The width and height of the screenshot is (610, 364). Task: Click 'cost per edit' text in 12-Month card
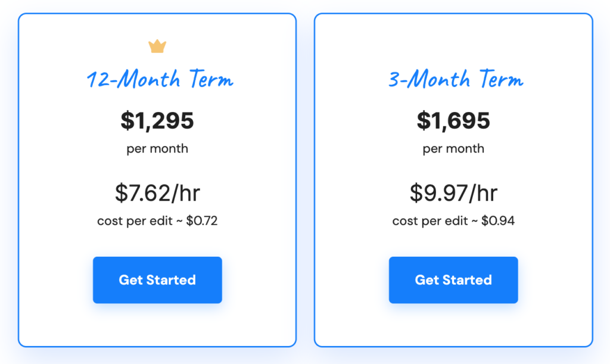click(135, 221)
